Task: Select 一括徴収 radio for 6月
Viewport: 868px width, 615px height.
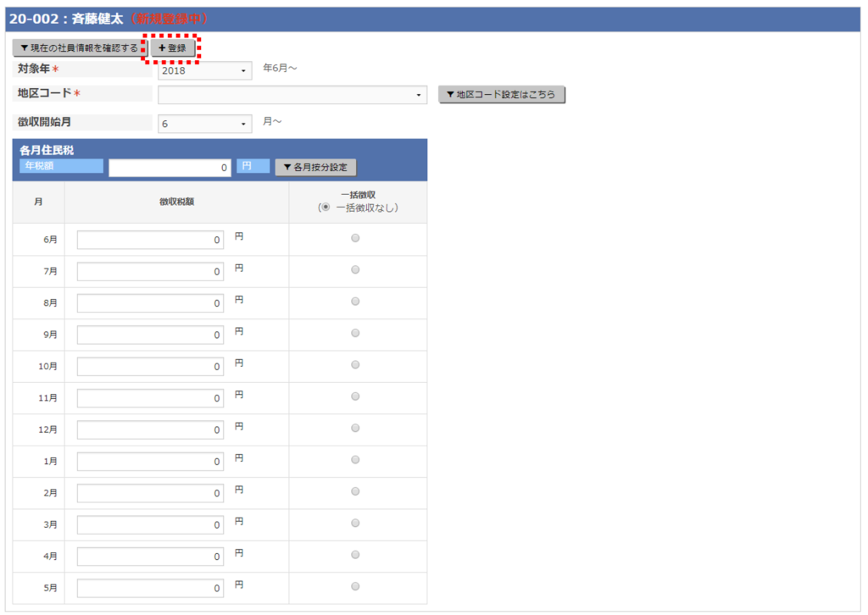Action: click(355, 238)
